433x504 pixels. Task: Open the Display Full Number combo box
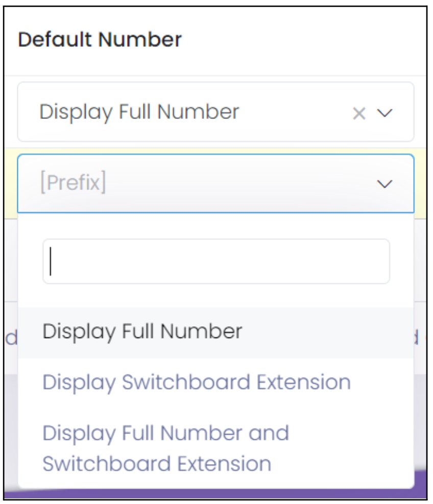click(x=215, y=112)
